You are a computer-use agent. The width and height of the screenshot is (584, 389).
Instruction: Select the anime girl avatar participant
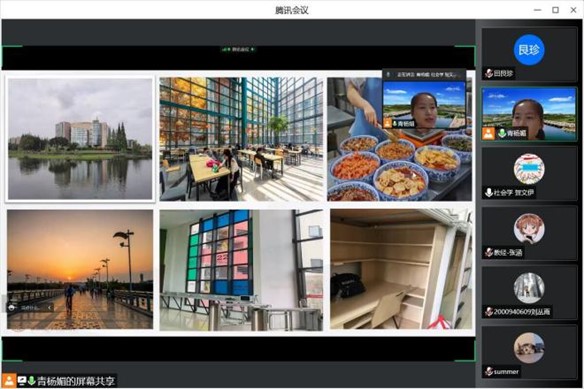(529, 228)
